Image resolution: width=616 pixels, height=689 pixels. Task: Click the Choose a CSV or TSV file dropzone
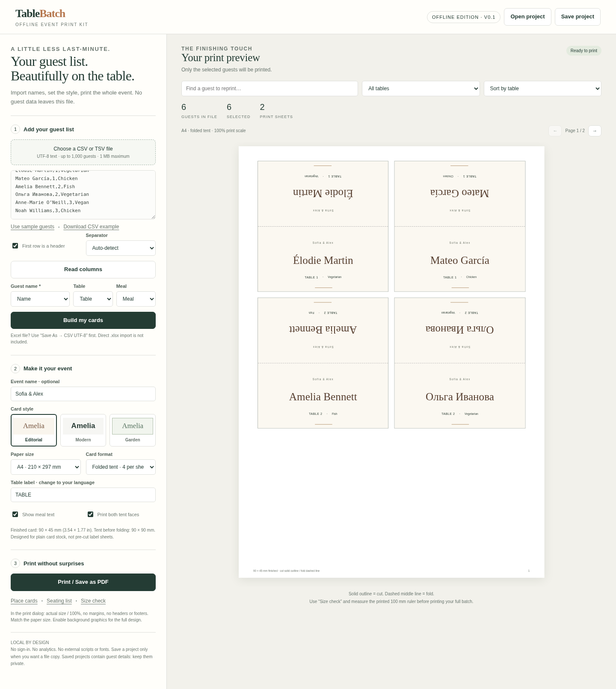click(83, 152)
